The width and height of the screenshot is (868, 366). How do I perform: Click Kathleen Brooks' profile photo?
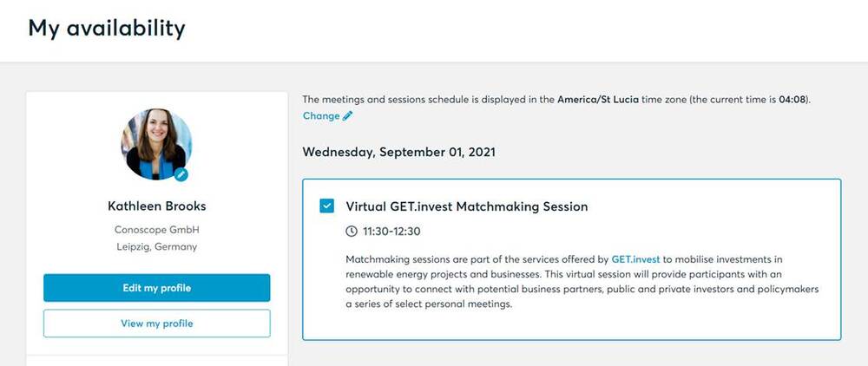156,144
